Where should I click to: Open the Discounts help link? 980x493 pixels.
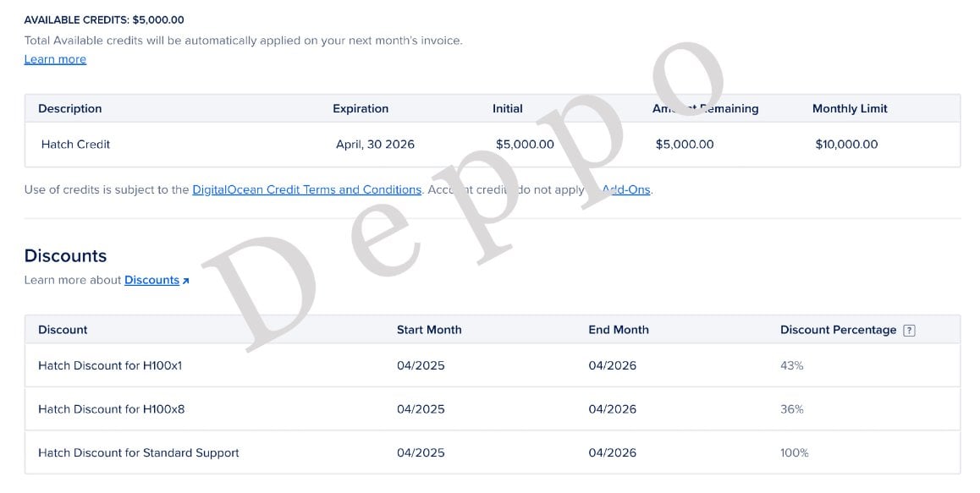pyautogui.click(x=151, y=280)
